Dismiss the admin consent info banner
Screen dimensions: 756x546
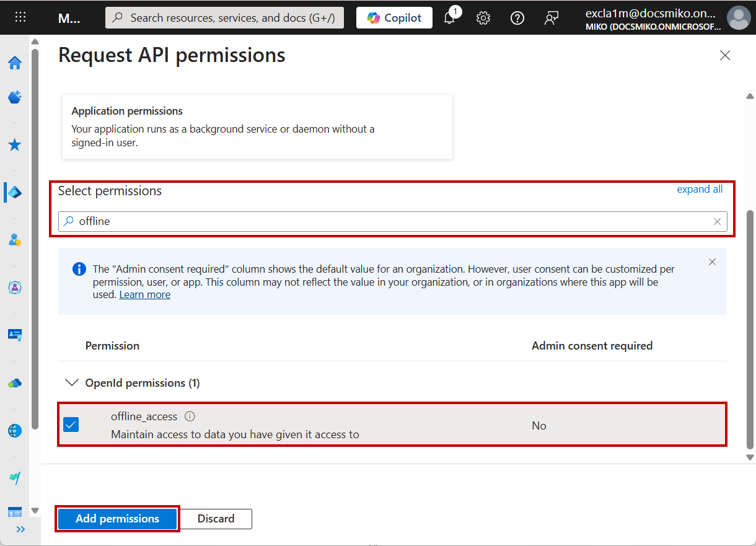[x=712, y=262]
